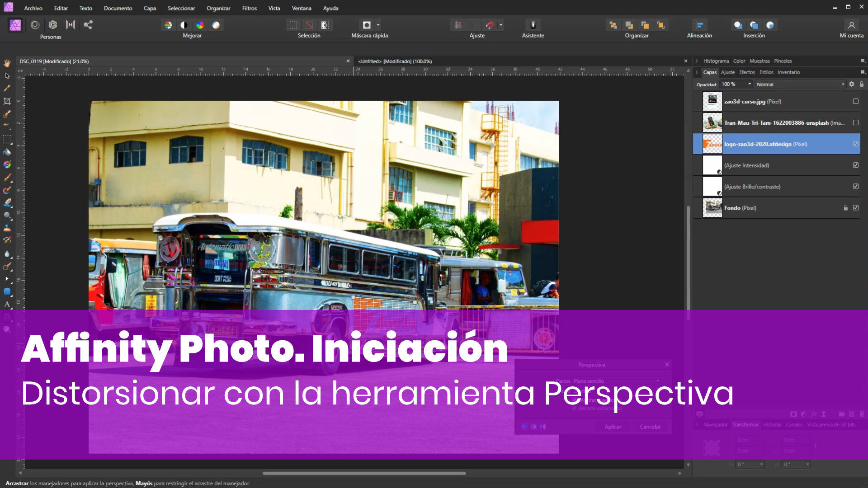
Task: Toggle visibility of Ajuste Brillo/contraste layer
Action: (x=856, y=187)
